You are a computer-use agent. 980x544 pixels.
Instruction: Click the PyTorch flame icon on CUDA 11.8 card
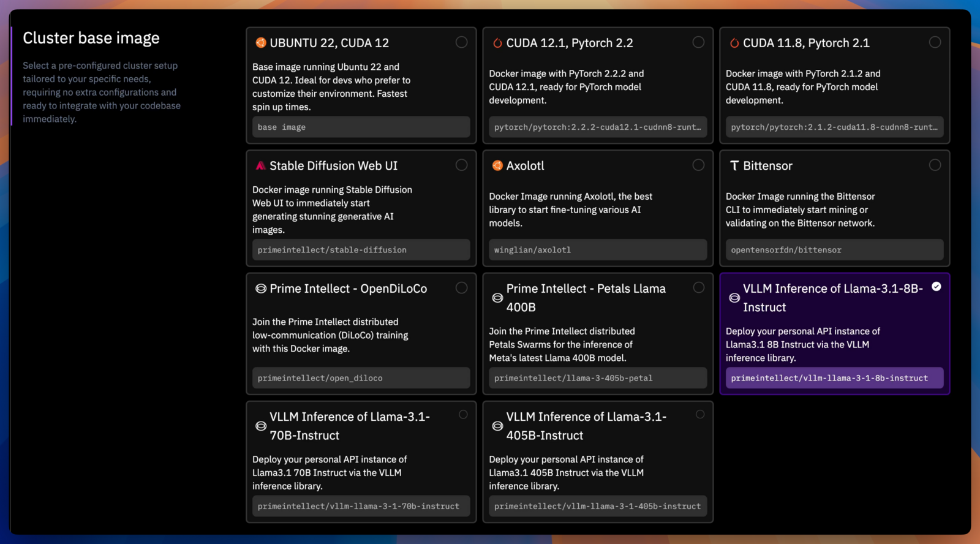(734, 43)
